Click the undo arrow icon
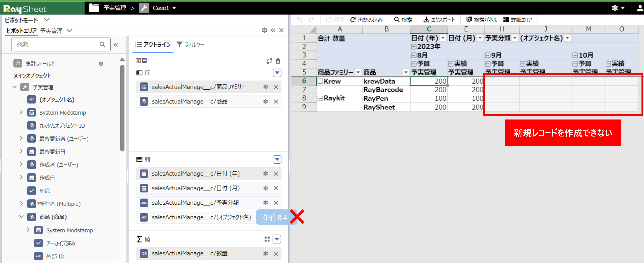 (299, 20)
